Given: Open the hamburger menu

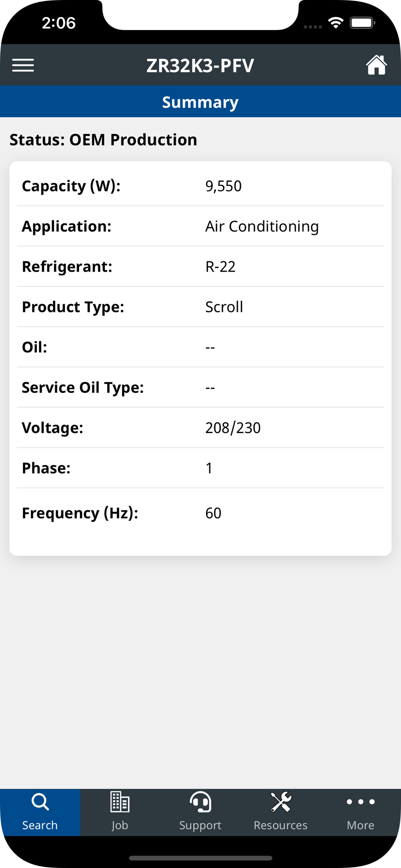Looking at the screenshot, I should 23,65.
